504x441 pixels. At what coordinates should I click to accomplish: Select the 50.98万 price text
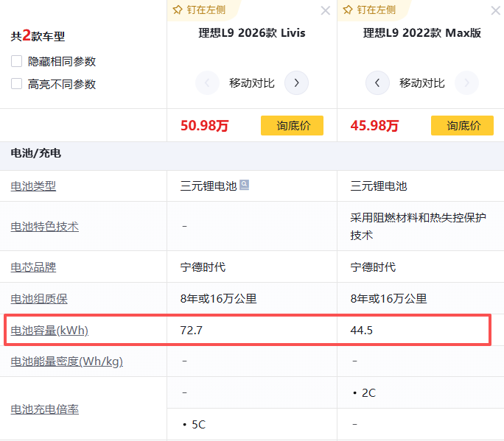coord(204,126)
